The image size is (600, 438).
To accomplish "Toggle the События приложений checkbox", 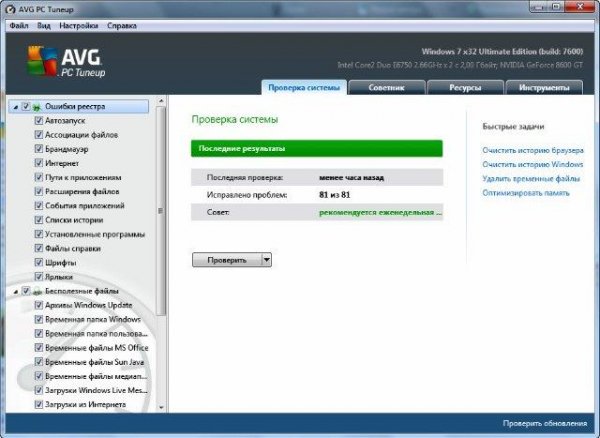I will 38,205.
